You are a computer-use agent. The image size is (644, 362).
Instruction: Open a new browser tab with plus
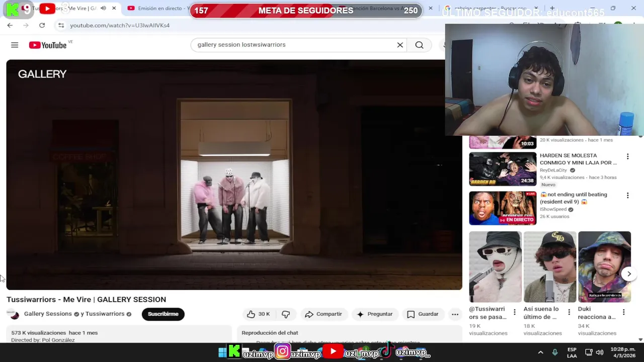[552, 8]
